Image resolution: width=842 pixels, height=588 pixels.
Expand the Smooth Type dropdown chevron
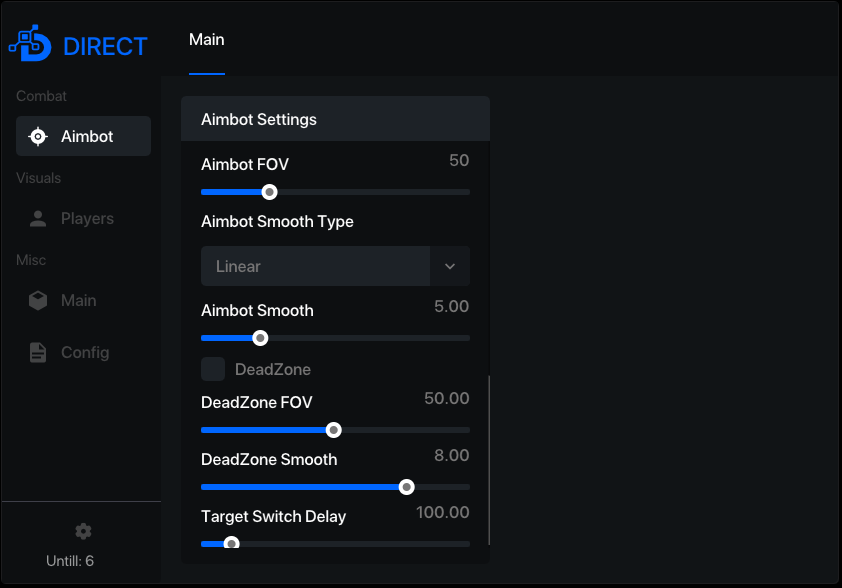tap(450, 266)
